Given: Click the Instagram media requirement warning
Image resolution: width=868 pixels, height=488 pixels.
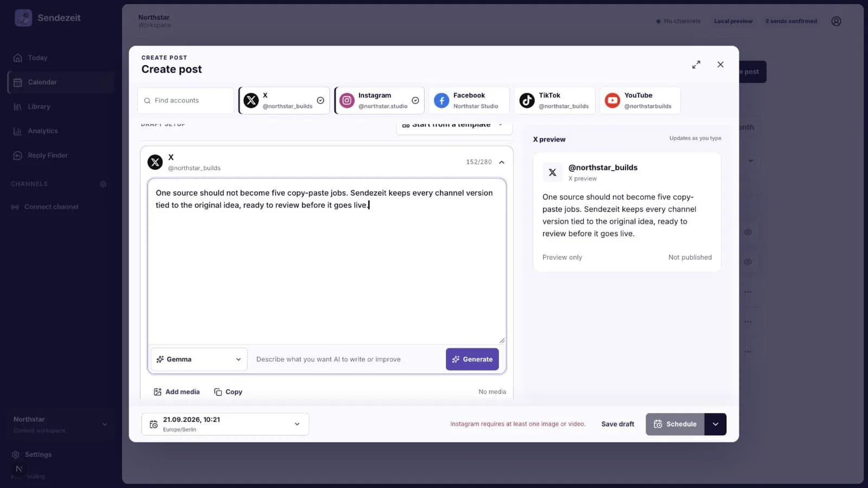Looking at the screenshot, I should point(518,424).
